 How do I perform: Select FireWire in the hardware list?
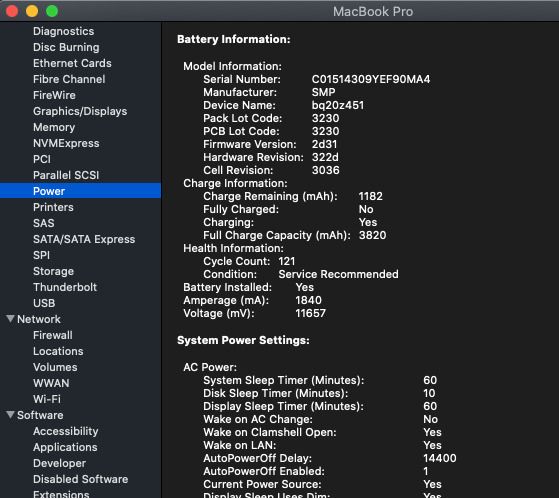54,95
